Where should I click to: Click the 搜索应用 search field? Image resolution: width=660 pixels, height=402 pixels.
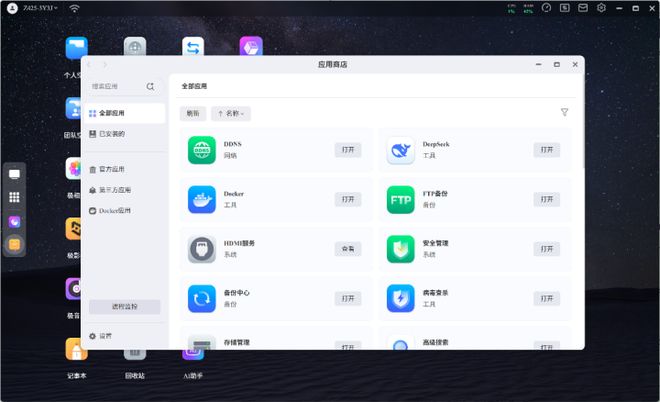pyautogui.click(x=117, y=87)
